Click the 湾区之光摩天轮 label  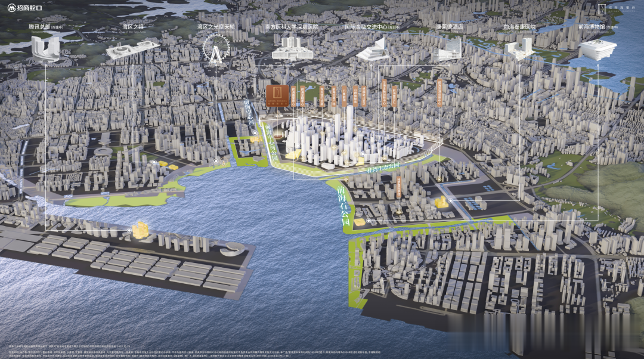[x=216, y=27]
